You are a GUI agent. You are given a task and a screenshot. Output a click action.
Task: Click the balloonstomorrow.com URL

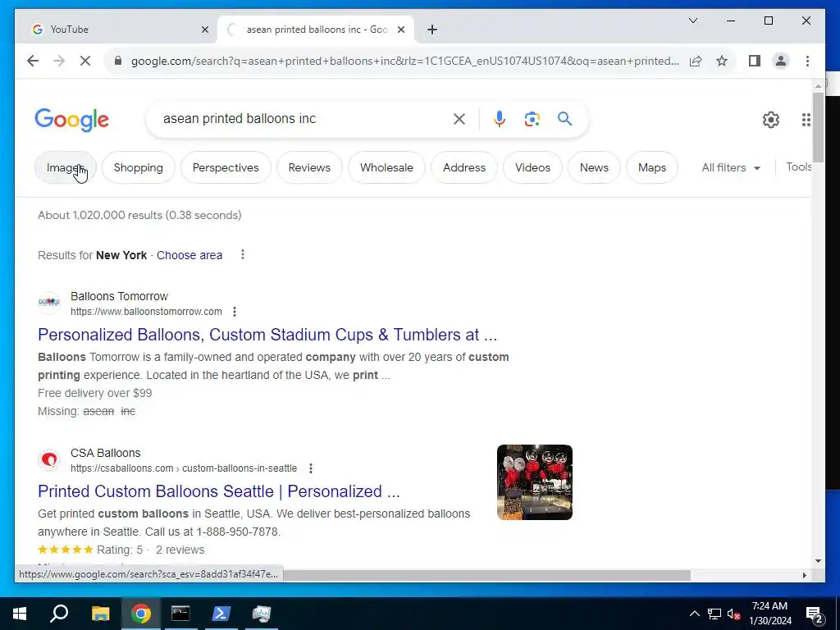[146, 312]
